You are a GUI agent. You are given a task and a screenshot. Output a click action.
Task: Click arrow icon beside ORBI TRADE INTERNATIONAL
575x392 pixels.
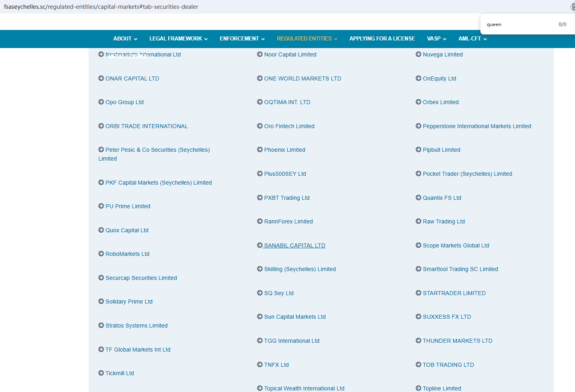(x=101, y=126)
